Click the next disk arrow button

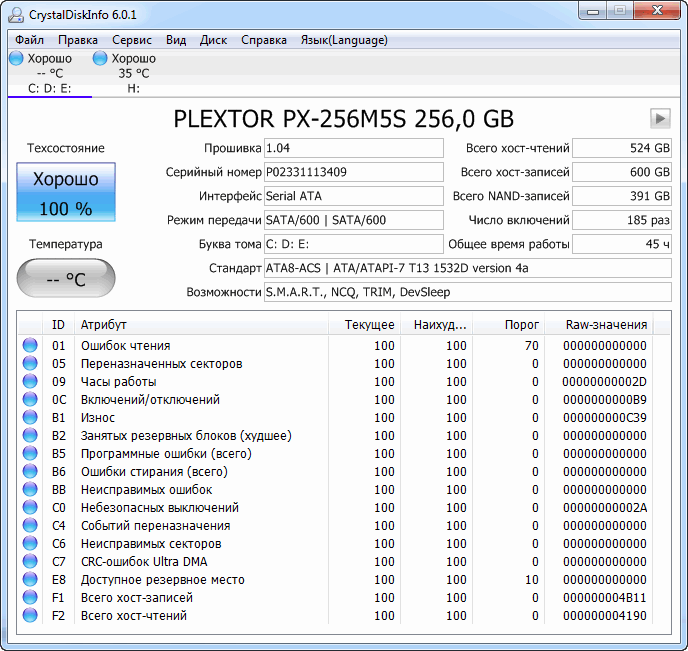660,118
